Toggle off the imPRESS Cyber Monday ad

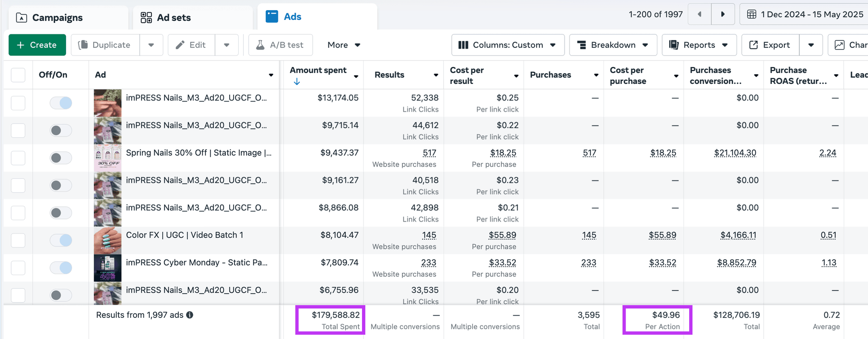pyautogui.click(x=61, y=267)
